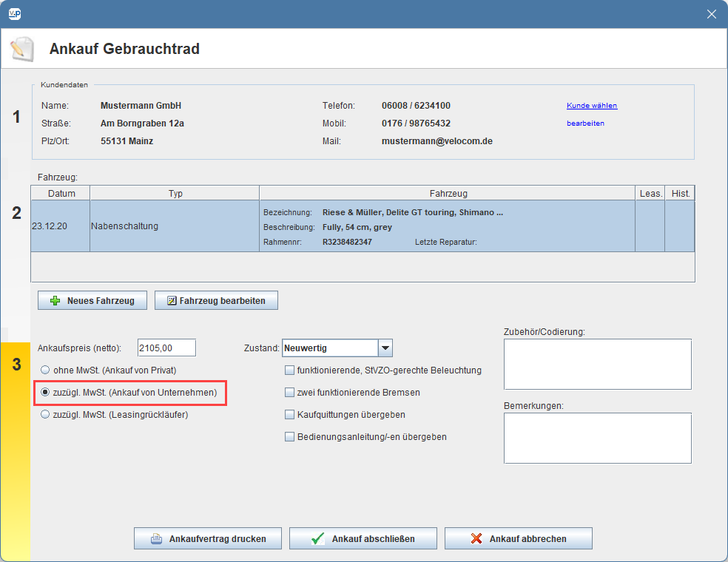Click the Neues Fahrzeug button
This screenshot has height=562, width=728.
[x=92, y=300]
